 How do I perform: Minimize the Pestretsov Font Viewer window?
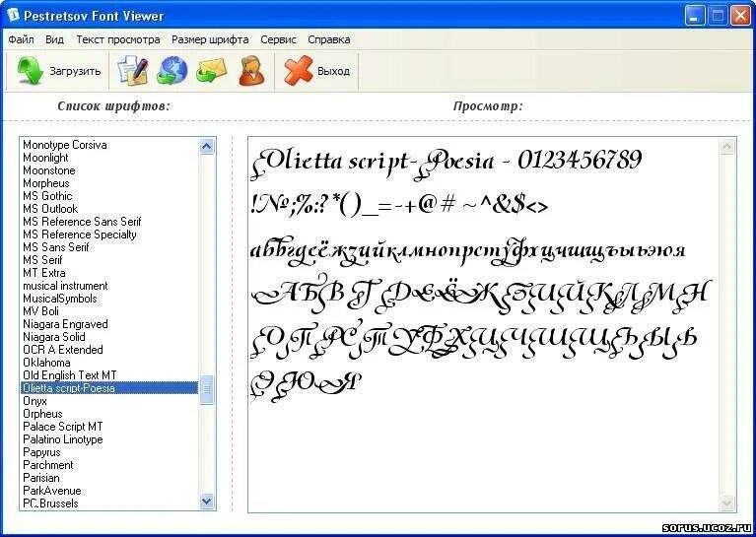click(694, 16)
